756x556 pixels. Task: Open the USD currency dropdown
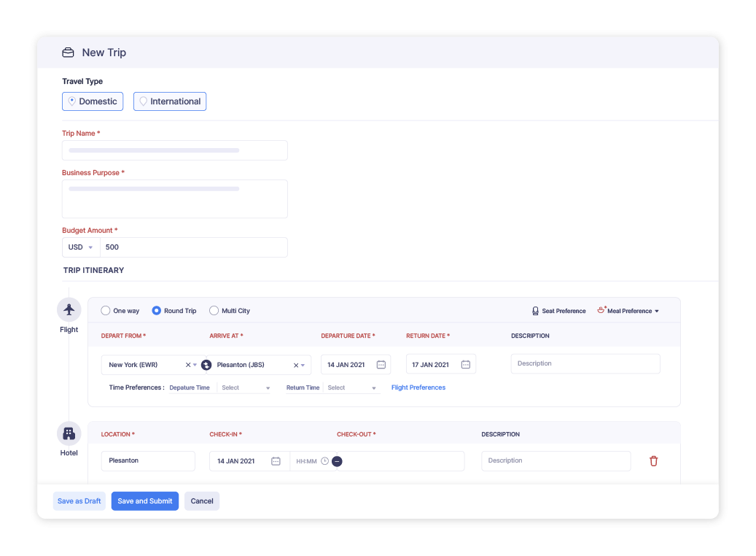(80, 247)
